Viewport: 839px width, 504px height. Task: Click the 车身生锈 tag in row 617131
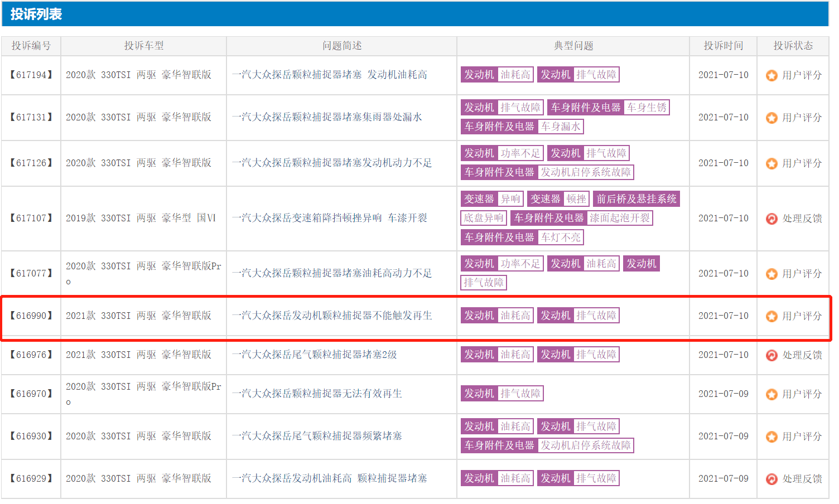click(647, 108)
